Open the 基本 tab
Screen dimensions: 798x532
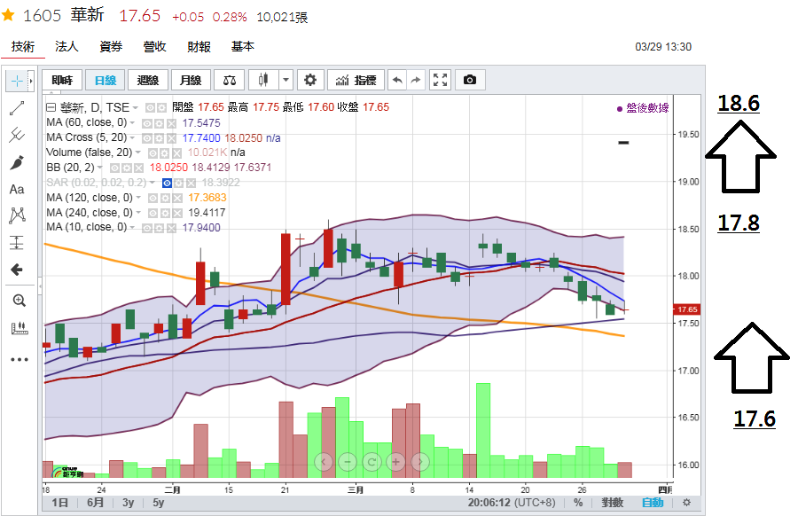[x=243, y=47]
